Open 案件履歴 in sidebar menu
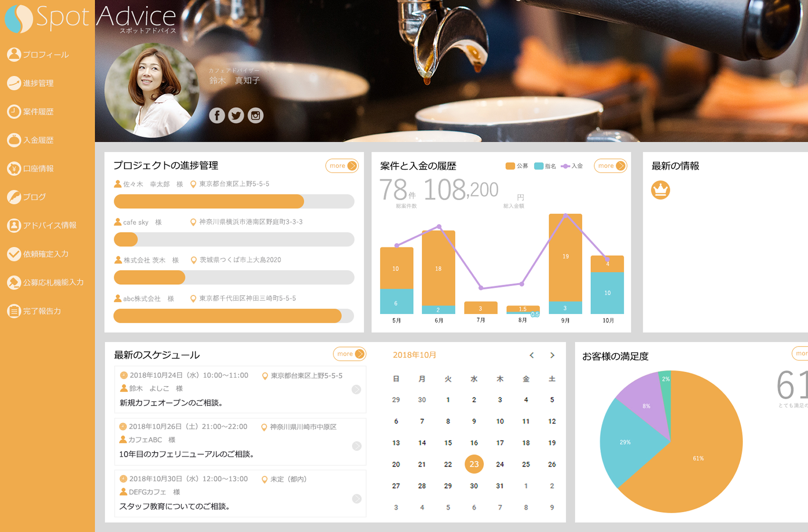808x532 pixels. [38, 112]
